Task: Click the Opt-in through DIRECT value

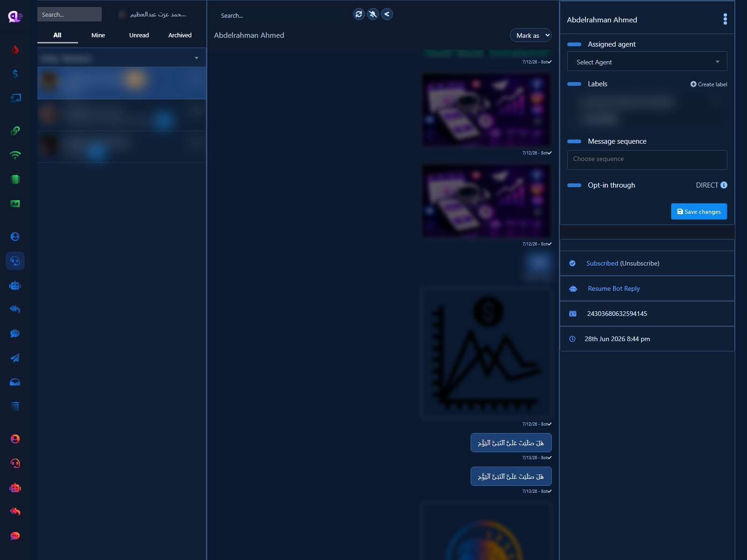Action: click(707, 185)
